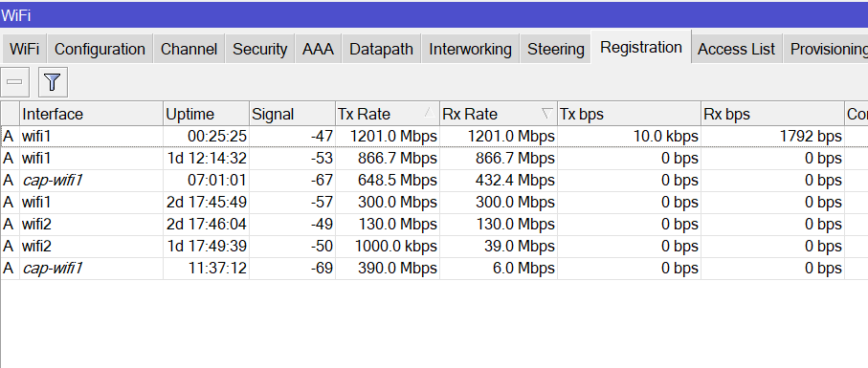Sort by Tx Rate ascending arrow
The image size is (868, 368).
[x=429, y=114]
